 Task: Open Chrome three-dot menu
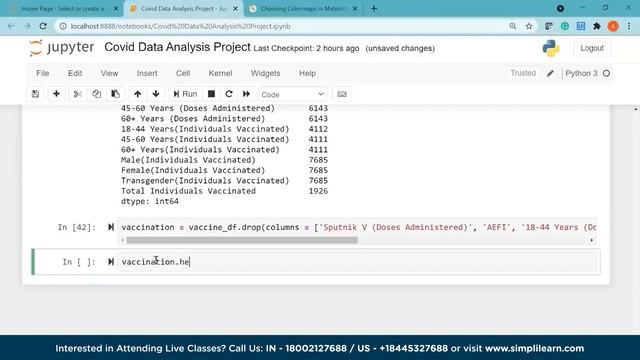629,26
